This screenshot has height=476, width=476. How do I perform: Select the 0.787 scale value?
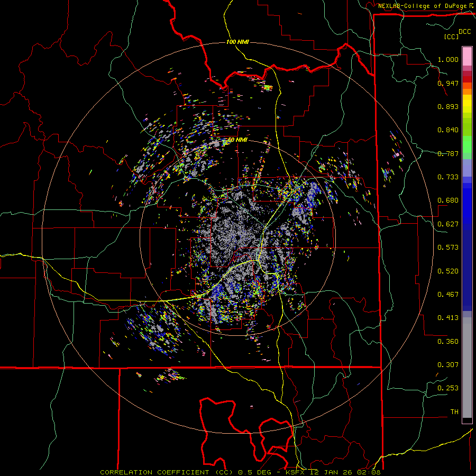[448, 153]
